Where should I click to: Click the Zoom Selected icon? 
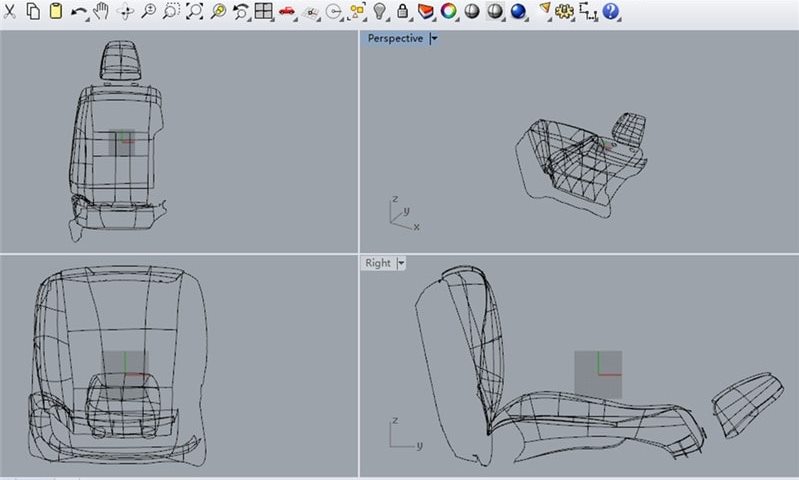[218, 11]
